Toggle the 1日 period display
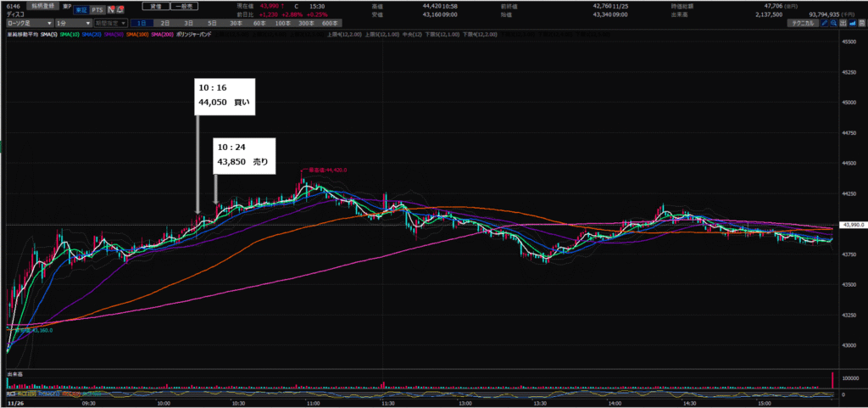Viewport: 868px width, 408px height. click(141, 23)
